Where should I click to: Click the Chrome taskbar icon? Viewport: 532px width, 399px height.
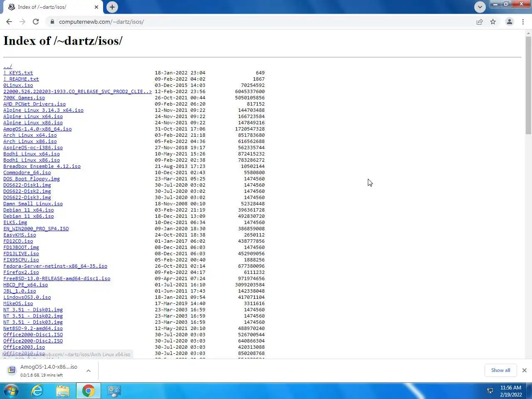[88, 391]
